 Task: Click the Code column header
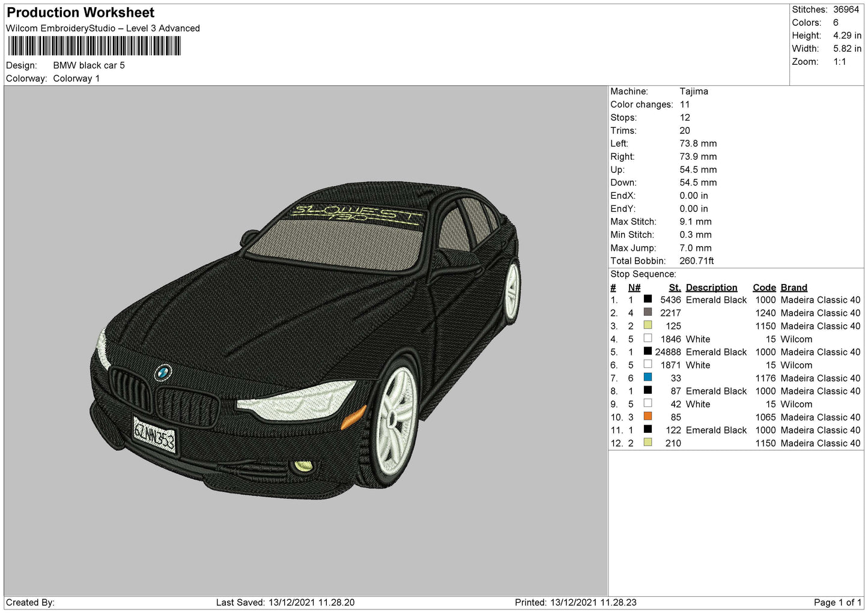point(764,288)
